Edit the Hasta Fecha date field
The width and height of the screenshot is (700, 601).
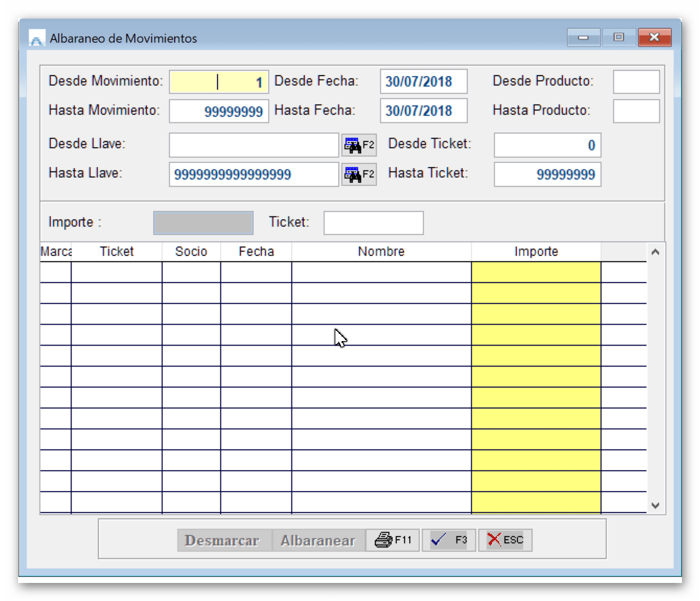tap(423, 111)
